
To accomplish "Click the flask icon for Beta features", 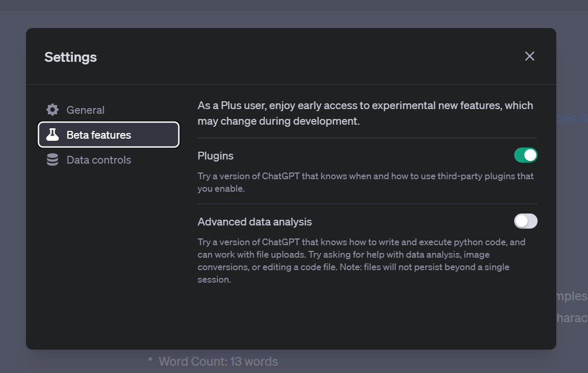I will click(x=53, y=135).
